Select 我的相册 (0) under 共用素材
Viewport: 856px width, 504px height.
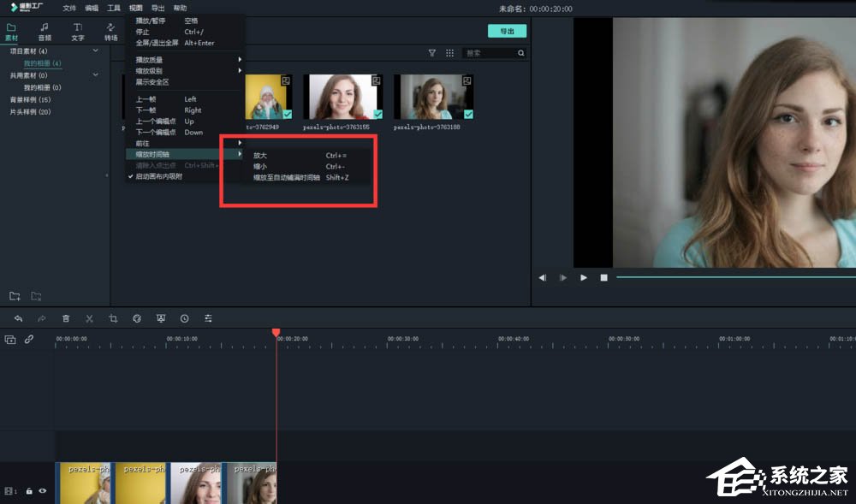tap(42, 87)
